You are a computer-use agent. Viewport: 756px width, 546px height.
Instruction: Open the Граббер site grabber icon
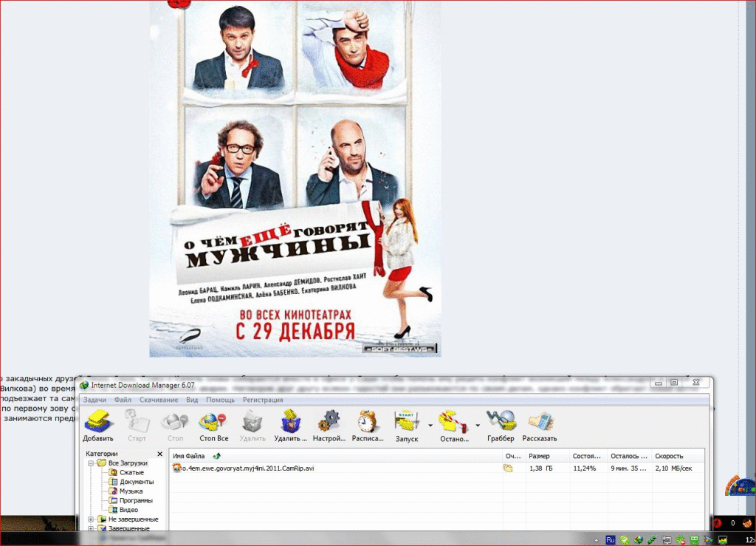pyautogui.click(x=501, y=421)
